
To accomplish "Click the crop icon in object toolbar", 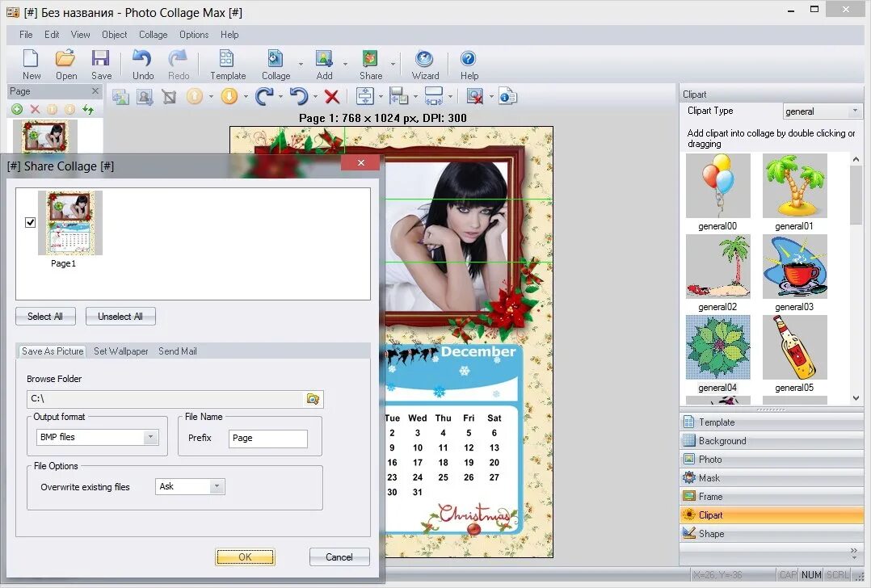I will [169, 97].
